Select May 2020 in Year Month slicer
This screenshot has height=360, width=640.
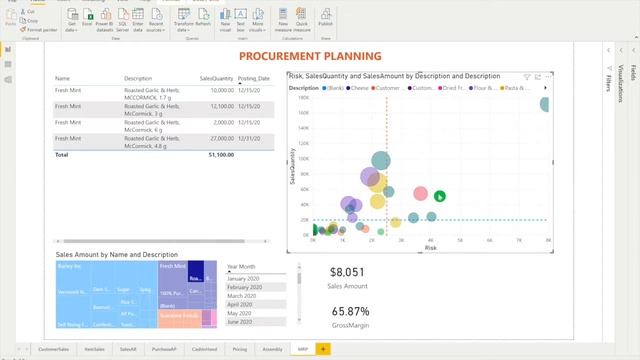[x=256, y=313]
